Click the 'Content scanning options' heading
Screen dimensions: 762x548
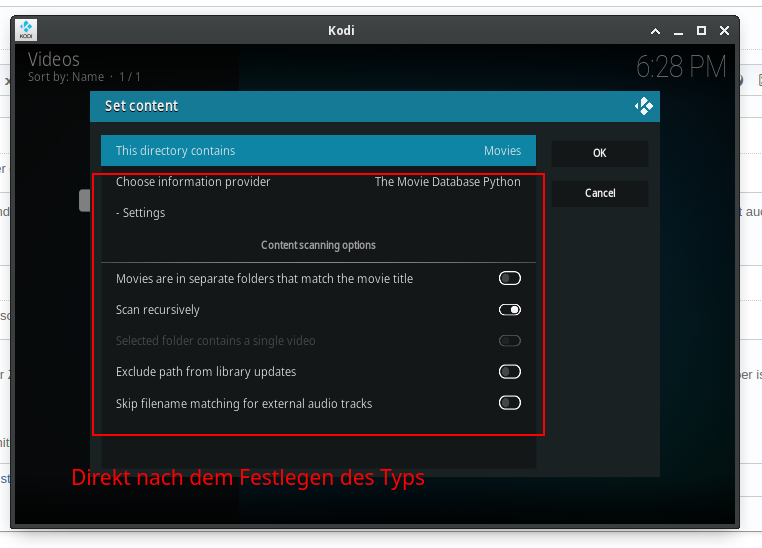click(318, 245)
